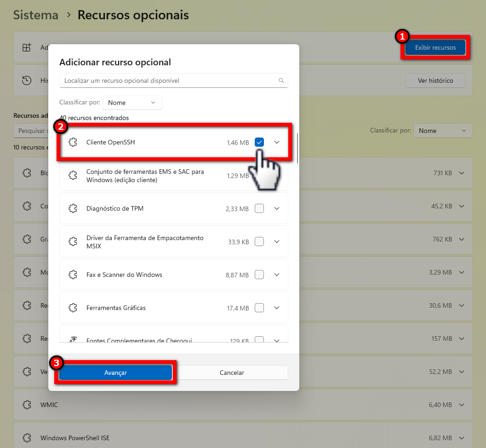Click feature icon in the 762 KB row

(27, 239)
